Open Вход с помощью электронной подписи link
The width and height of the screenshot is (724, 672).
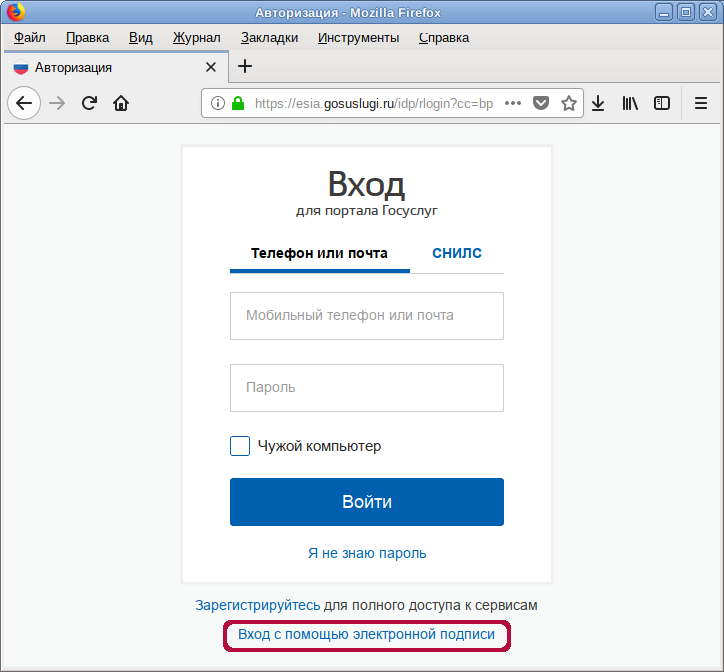(367, 634)
